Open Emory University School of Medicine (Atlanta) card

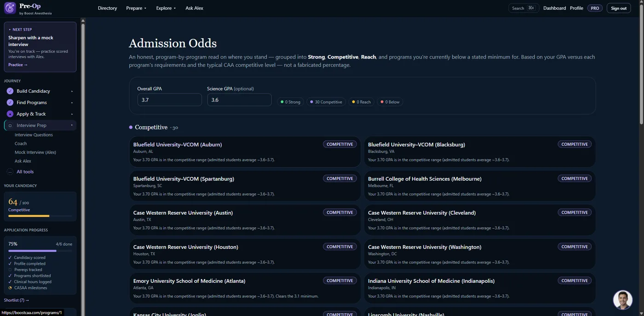click(x=245, y=288)
